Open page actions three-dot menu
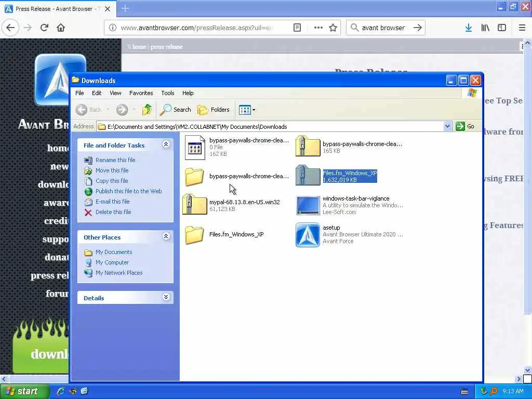This screenshot has height=399, width=532. point(318,28)
